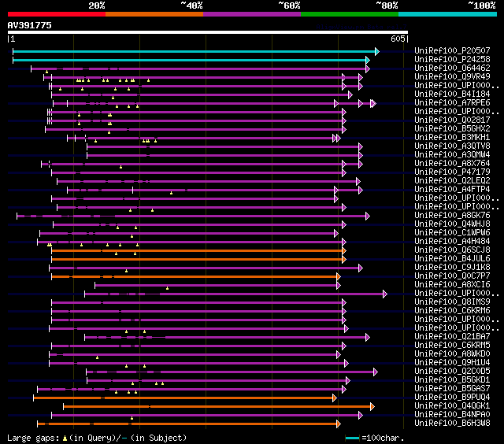
Task: Select the UniRef100_A8GK76 label
Action: (x=452, y=215)
